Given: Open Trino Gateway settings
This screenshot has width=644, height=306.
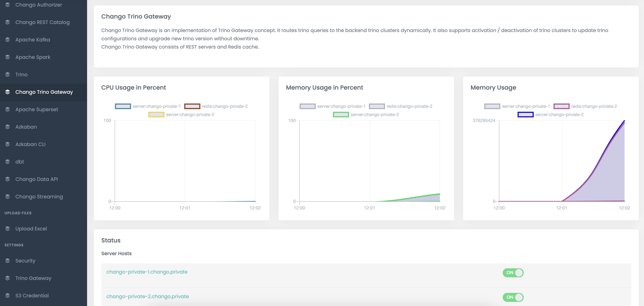Looking at the screenshot, I should click(44, 278).
